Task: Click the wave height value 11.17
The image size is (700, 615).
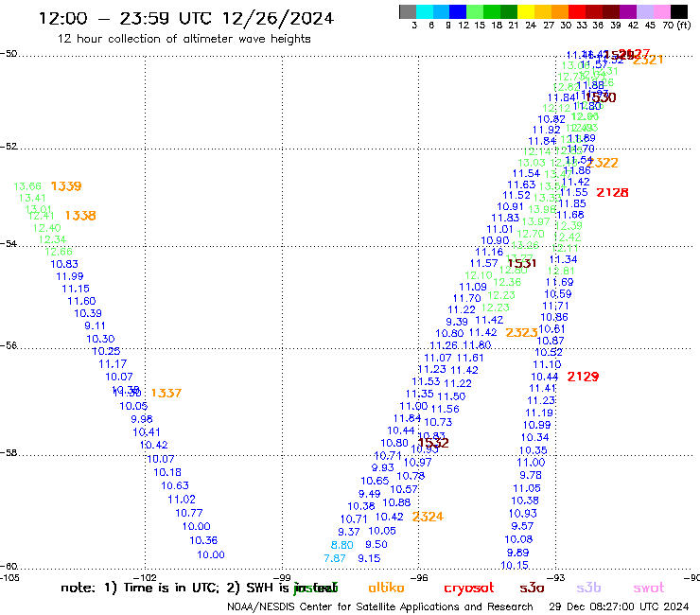Action: pos(113,364)
